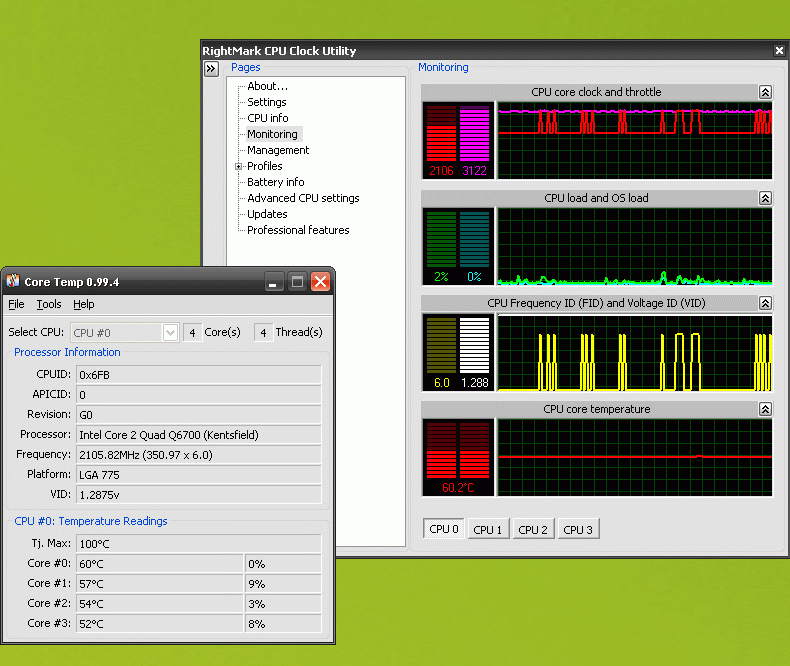Click the Core #1 temperature 57°C

click(160, 584)
